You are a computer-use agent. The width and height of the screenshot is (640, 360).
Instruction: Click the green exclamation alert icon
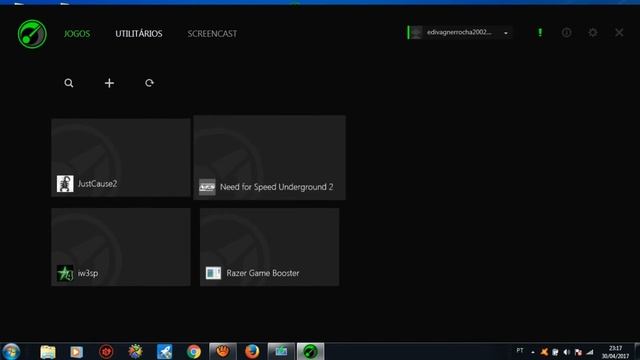tap(540, 32)
